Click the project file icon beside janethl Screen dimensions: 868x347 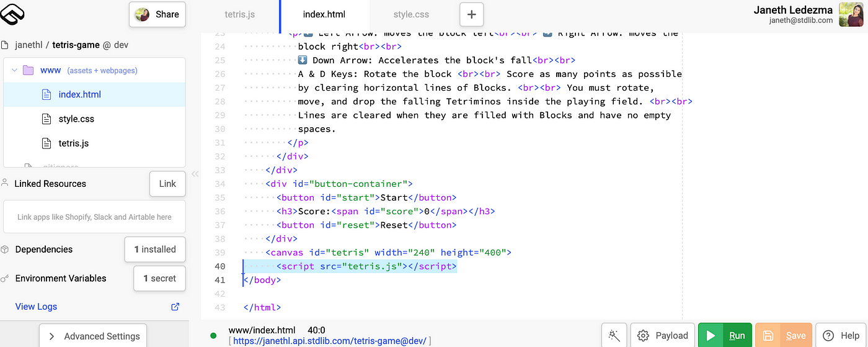tap(5, 45)
